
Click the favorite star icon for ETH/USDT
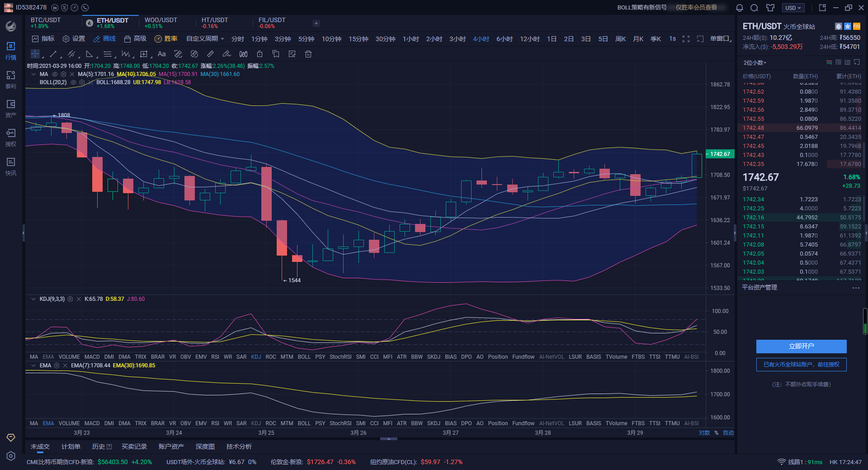(x=848, y=26)
